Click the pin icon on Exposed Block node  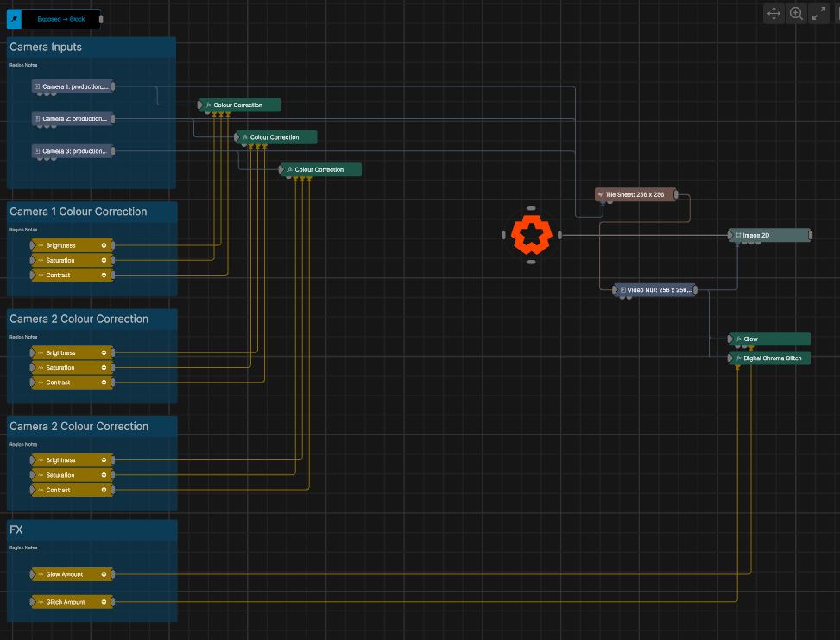coord(15,18)
